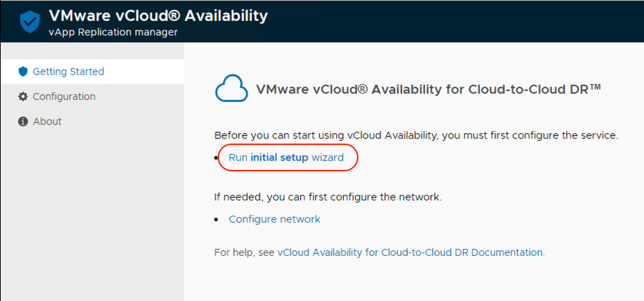644x301 pixels.
Task: Click the bullet before Run initial setup wizard
Action: pyautogui.click(x=217, y=158)
